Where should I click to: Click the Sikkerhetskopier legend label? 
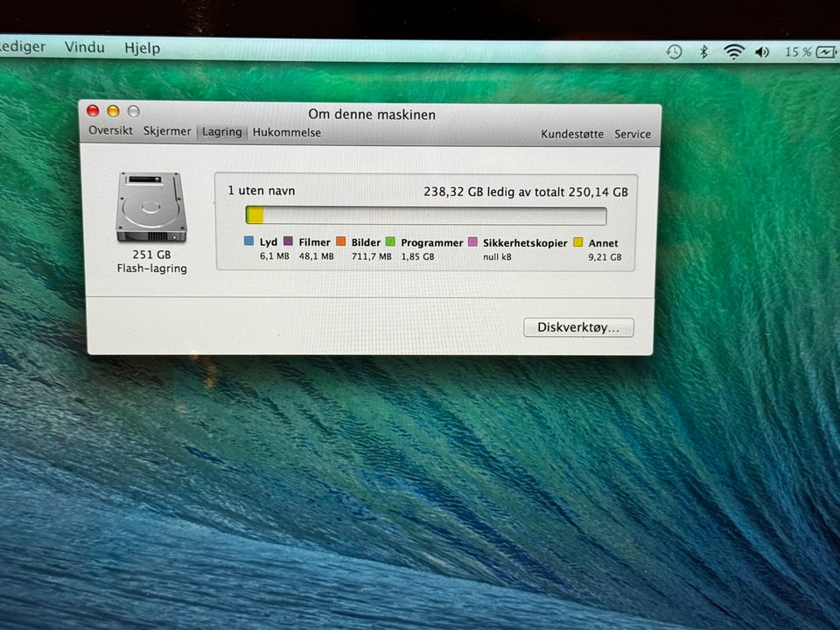pos(525,243)
